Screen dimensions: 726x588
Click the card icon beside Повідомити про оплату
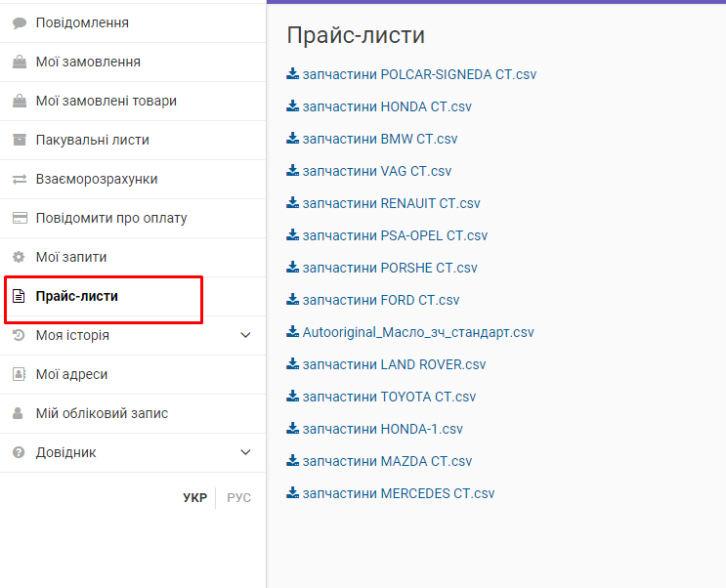pos(20,218)
